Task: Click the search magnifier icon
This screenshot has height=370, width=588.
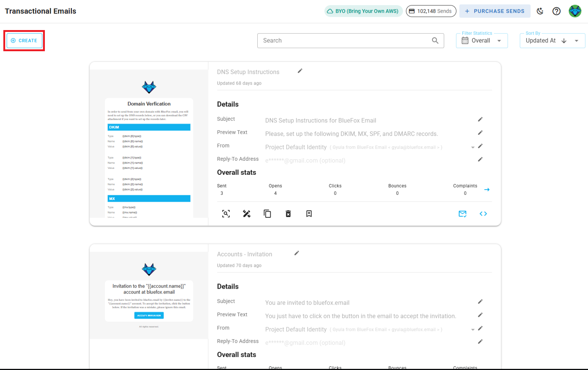Action: tap(435, 40)
